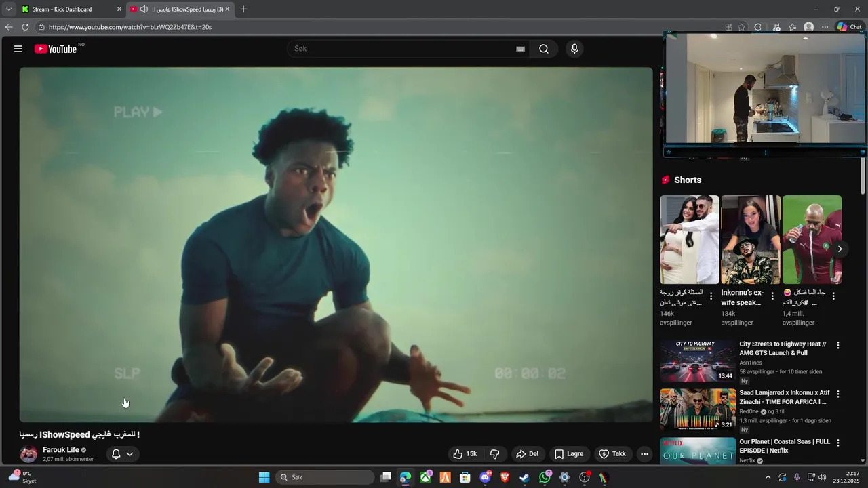Open Our Planet Coastal Seas video title

tap(785, 446)
